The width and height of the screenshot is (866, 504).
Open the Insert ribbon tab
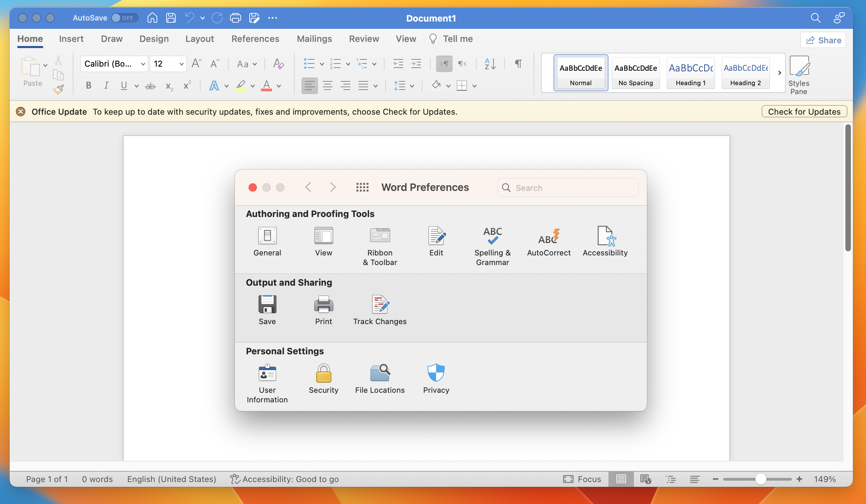click(71, 39)
